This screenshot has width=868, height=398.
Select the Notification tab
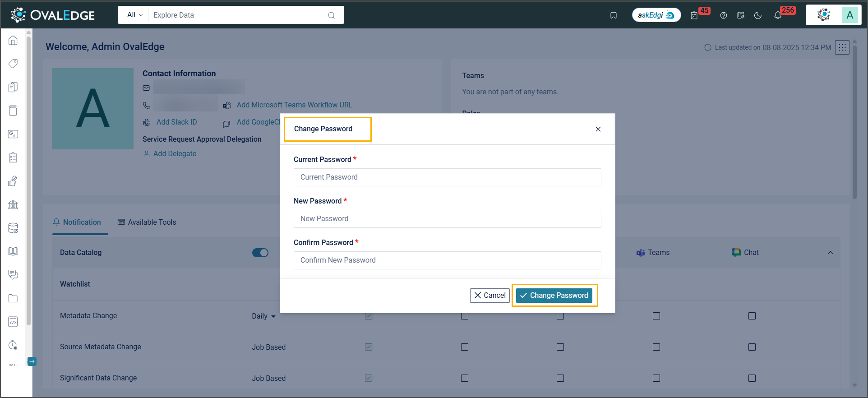click(77, 222)
